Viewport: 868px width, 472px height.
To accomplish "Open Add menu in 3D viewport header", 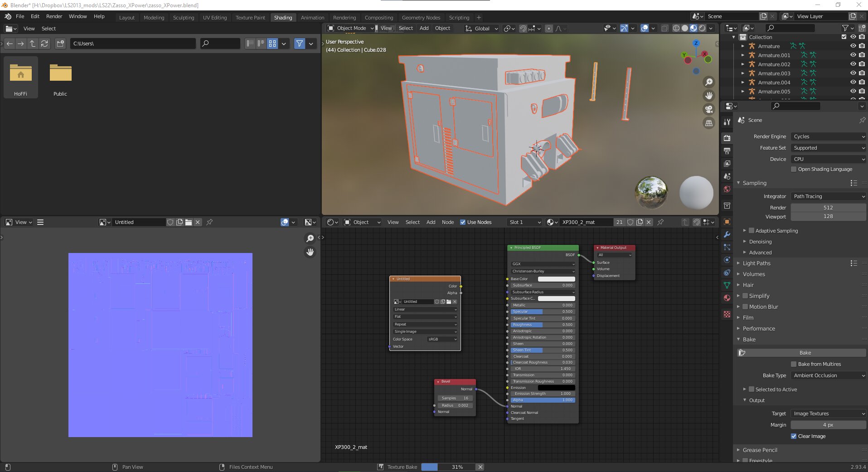I will pos(424,28).
